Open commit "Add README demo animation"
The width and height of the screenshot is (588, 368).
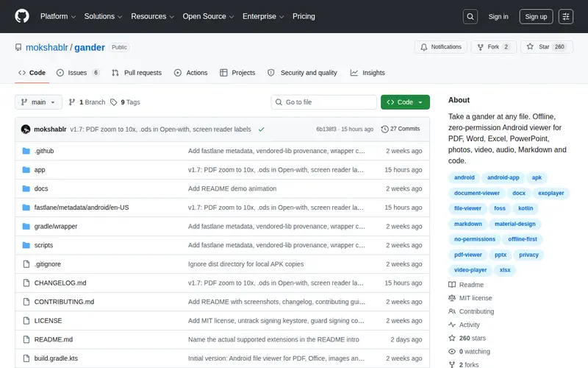[232, 188]
